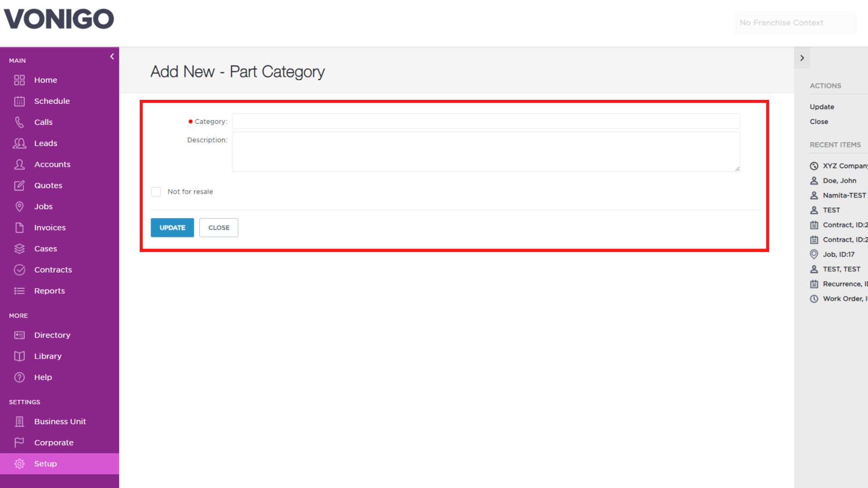Open recent item Doe, John
This screenshot has height=488, width=868.
839,181
